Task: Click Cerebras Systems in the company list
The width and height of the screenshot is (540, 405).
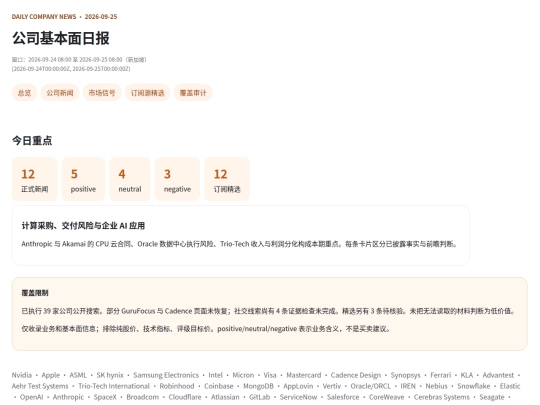Action: (x=442, y=397)
